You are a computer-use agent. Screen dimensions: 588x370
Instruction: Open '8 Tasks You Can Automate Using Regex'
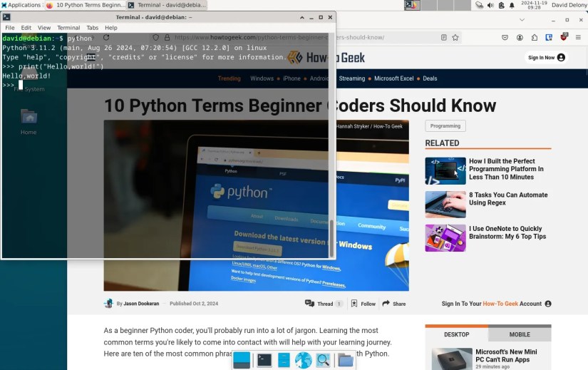pos(508,198)
